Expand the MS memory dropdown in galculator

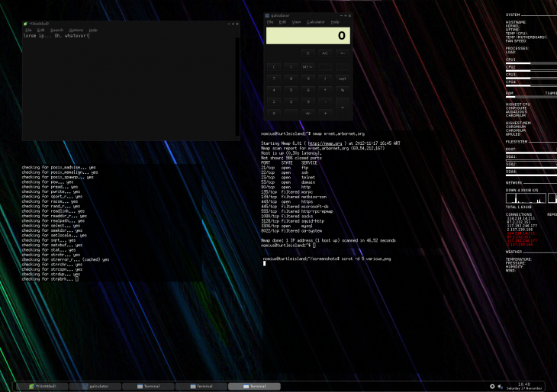point(308,66)
